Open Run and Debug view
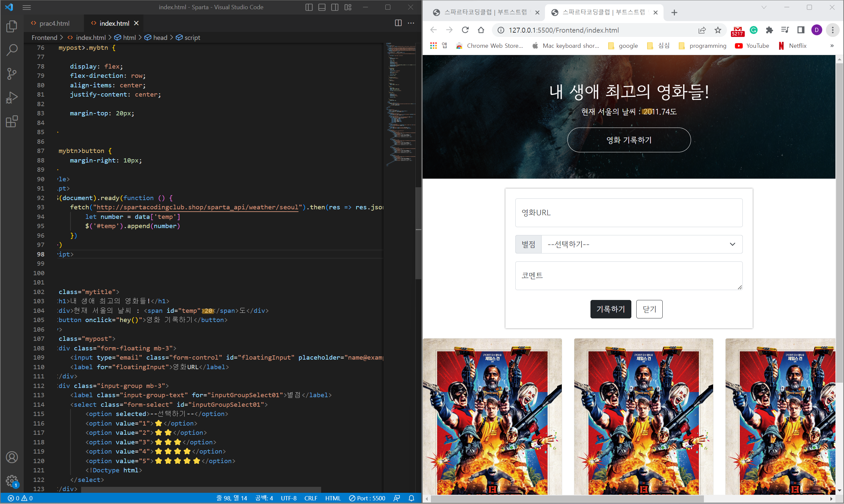This screenshot has height=504, width=844. click(x=12, y=98)
